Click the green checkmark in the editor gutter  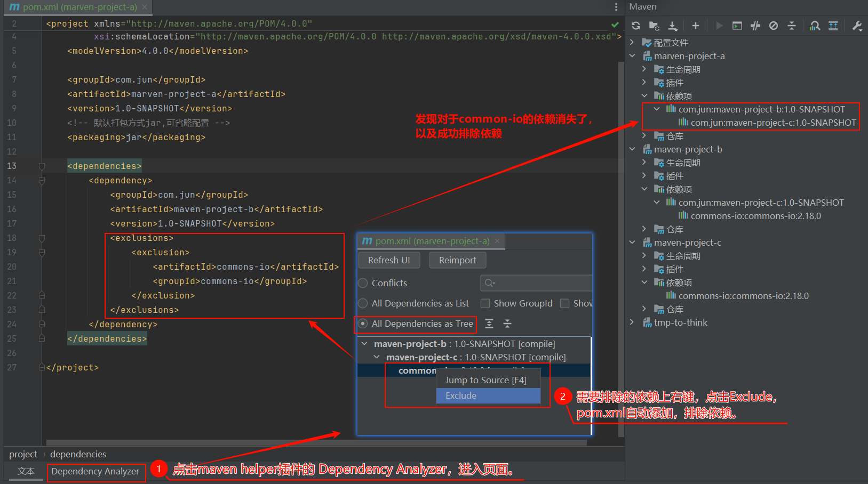[x=615, y=23]
